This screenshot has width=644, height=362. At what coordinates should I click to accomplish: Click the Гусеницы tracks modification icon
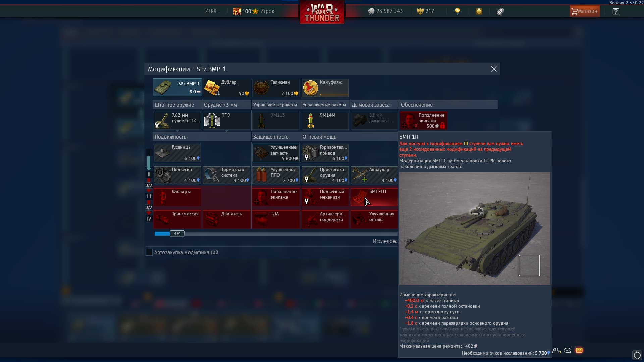pos(163,153)
